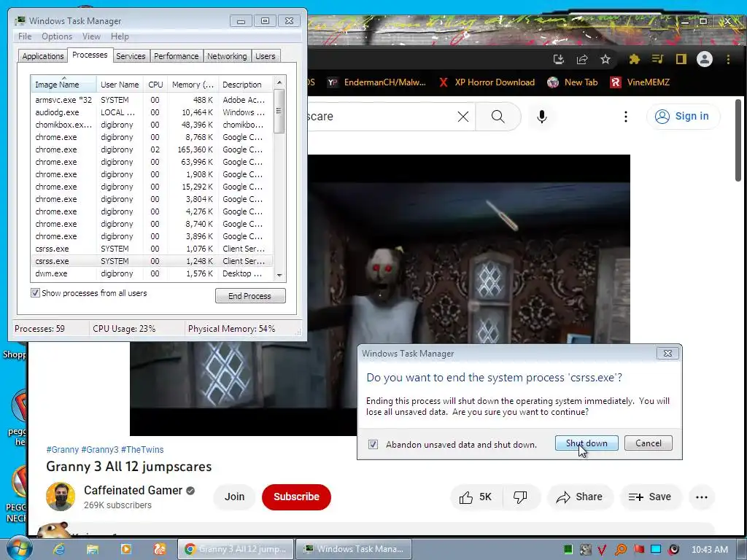Open #Granny3 hashtag link
The height and width of the screenshot is (560, 747).
click(99, 449)
